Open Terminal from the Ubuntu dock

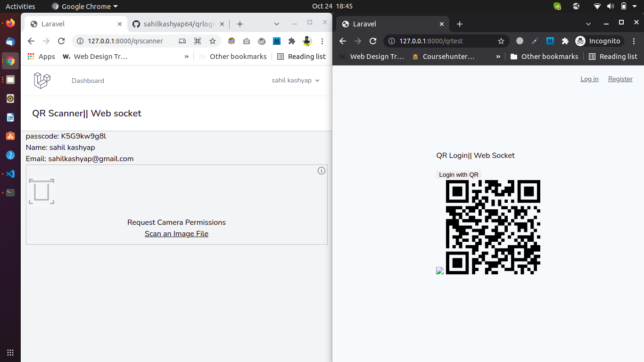[x=10, y=193]
